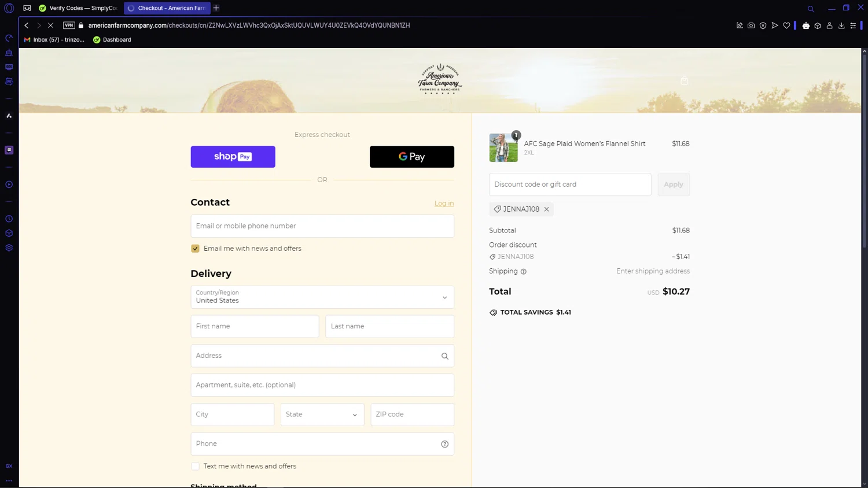Click the send/flow arrow icon in toolbar
Viewport: 868px width, 488px height.
click(x=775, y=25)
